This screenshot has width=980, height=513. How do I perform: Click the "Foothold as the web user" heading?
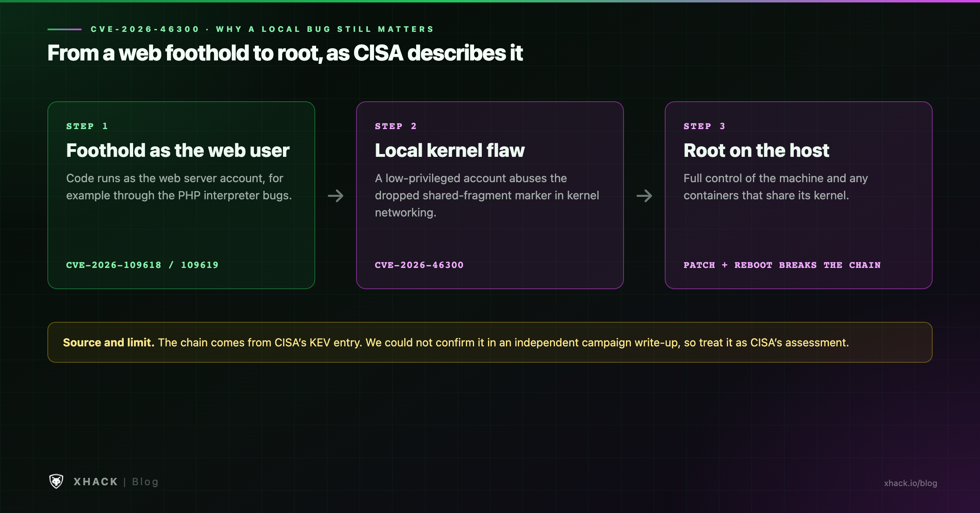pos(178,150)
